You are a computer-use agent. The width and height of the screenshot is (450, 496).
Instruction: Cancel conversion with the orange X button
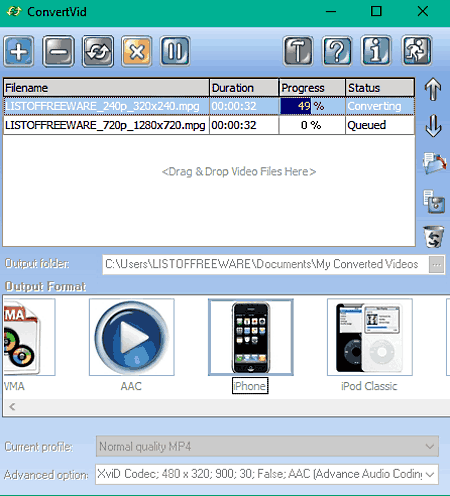click(137, 51)
